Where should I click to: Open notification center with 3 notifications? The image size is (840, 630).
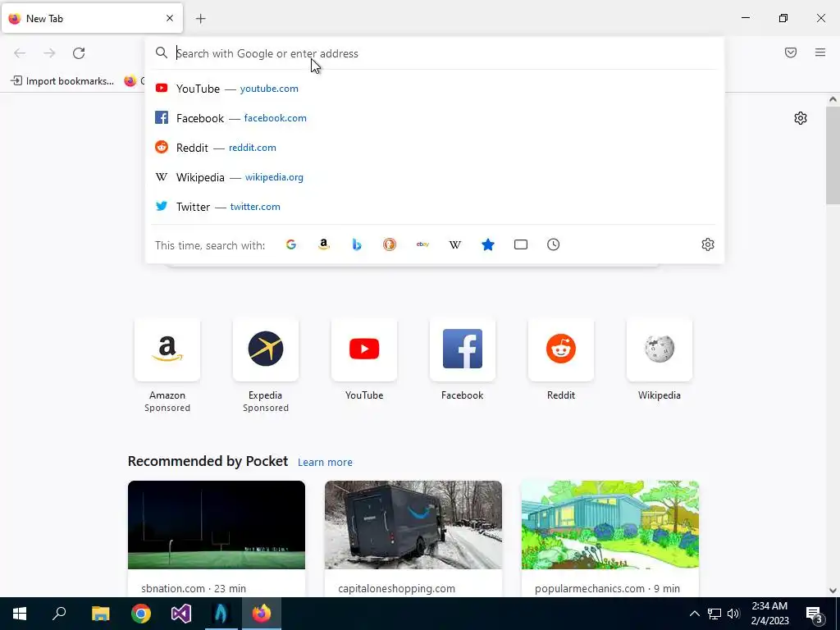(x=815, y=614)
